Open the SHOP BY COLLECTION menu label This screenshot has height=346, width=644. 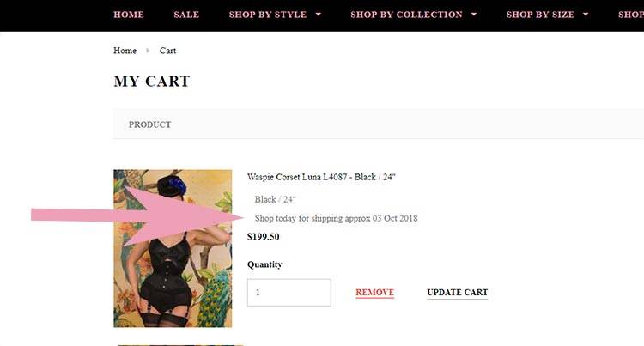tap(406, 15)
